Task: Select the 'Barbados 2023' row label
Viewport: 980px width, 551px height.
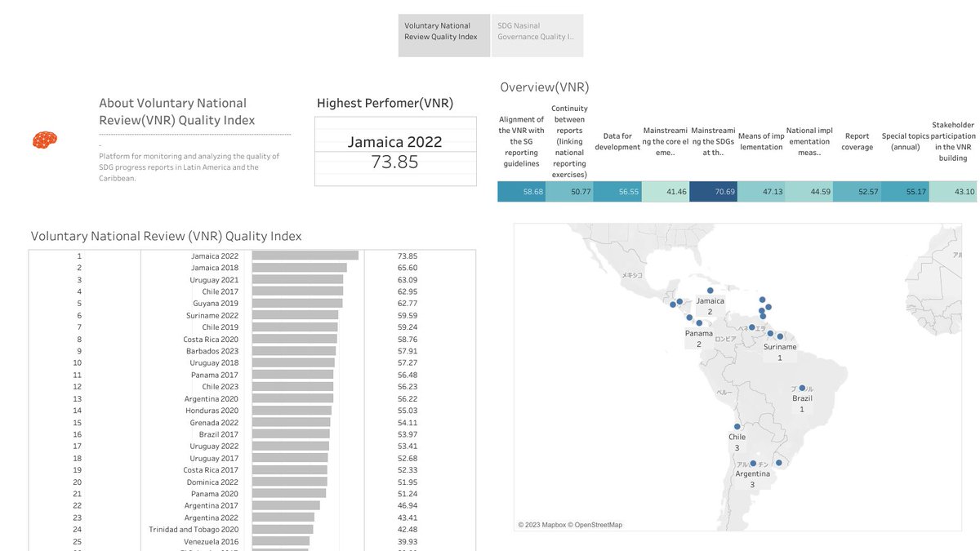Action: pos(212,351)
